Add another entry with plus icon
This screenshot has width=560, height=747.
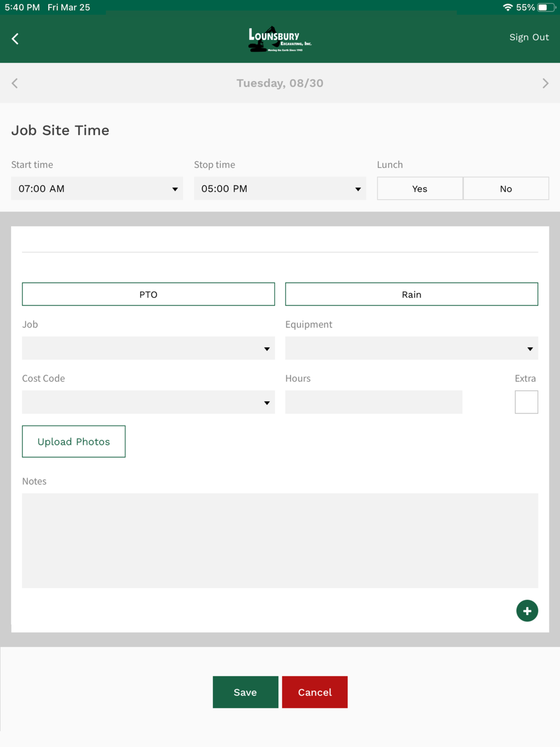[x=527, y=611]
